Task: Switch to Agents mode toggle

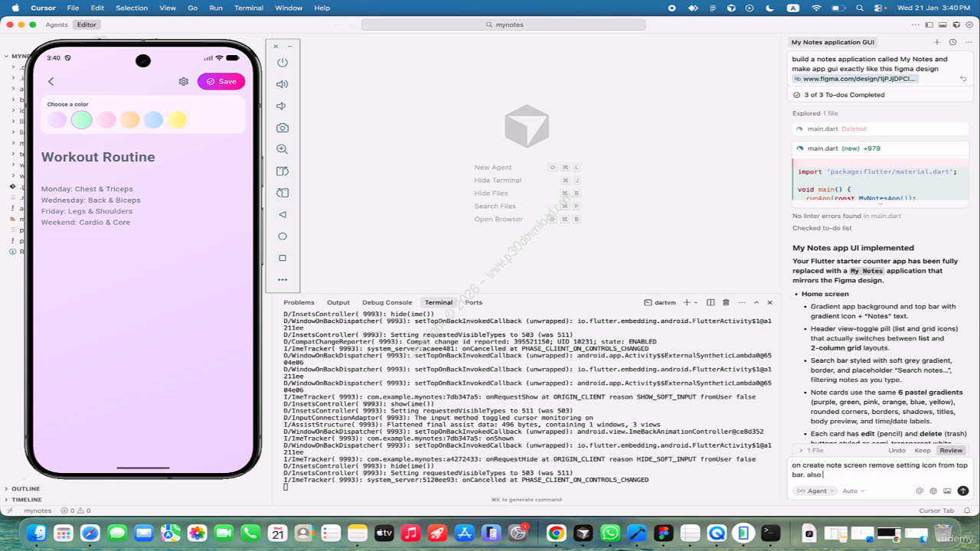Action: (x=57, y=24)
